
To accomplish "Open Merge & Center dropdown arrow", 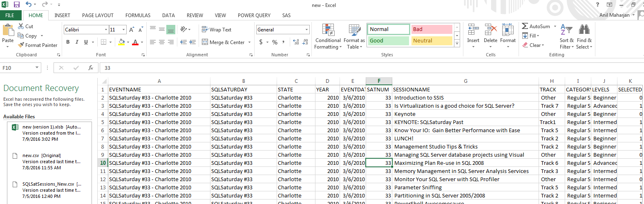I will (x=250, y=42).
